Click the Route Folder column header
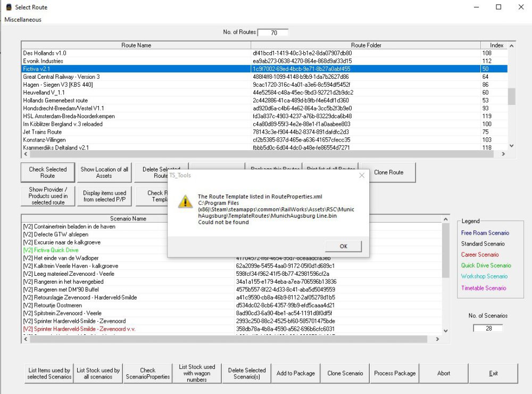Screen dimensions: 532x394 point(366,45)
